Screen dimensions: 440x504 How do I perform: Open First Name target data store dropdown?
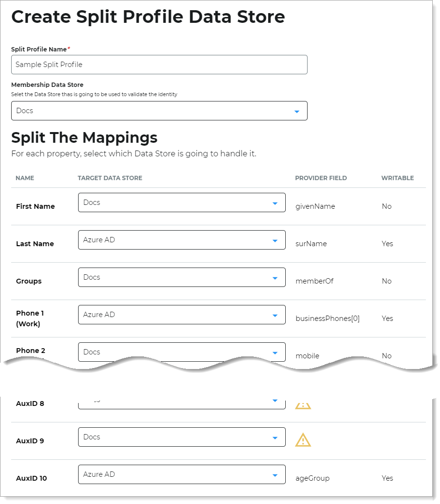[181, 202]
